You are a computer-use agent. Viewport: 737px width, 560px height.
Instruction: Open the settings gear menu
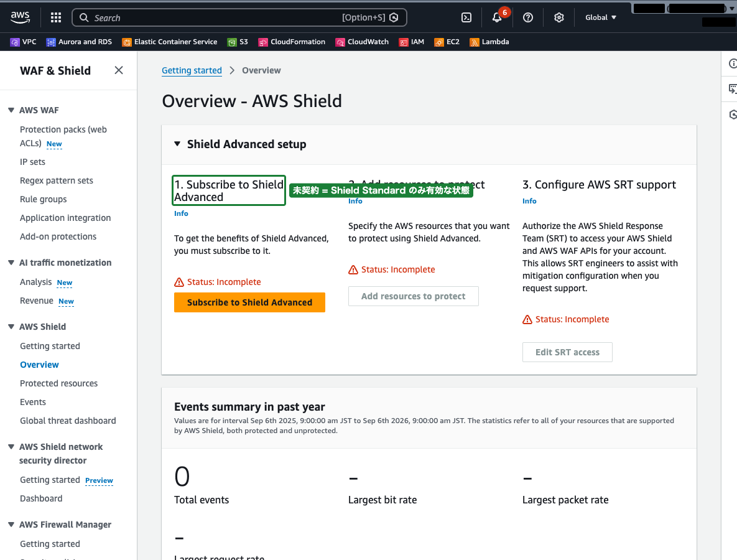click(x=559, y=17)
